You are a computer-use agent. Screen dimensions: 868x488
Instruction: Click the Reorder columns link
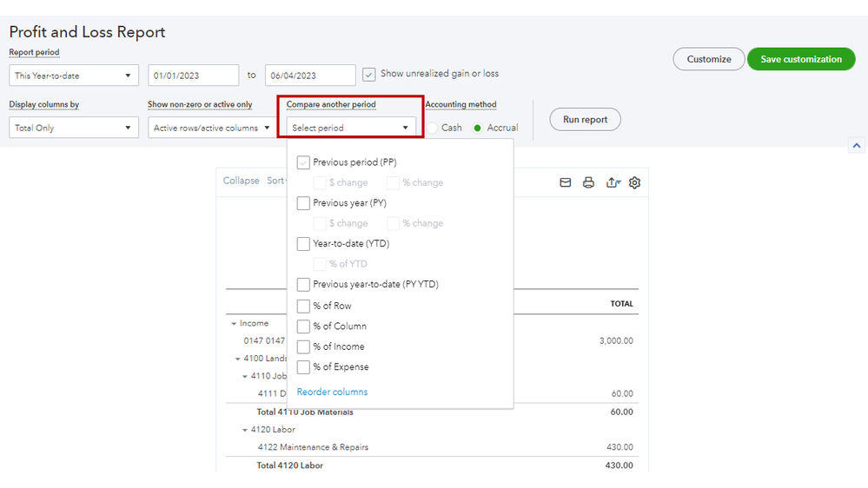coord(332,392)
